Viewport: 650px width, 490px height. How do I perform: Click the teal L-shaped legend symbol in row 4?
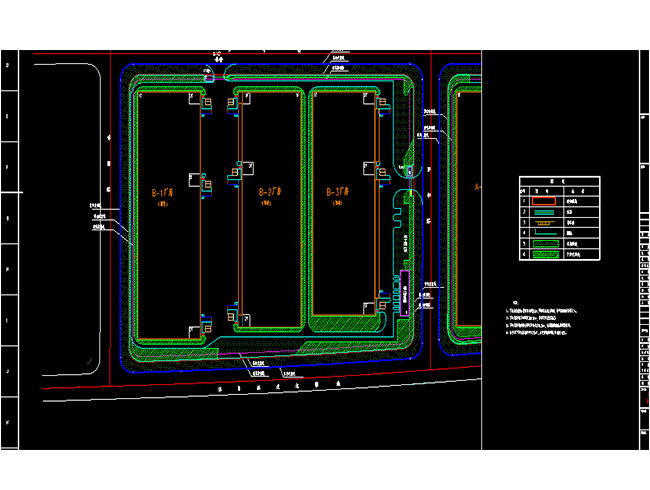pyautogui.click(x=544, y=233)
